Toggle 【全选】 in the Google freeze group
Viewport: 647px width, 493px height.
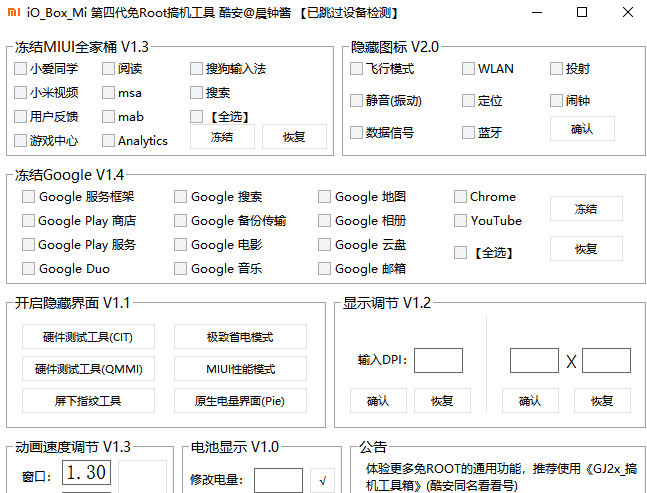[x=460, y=252]
